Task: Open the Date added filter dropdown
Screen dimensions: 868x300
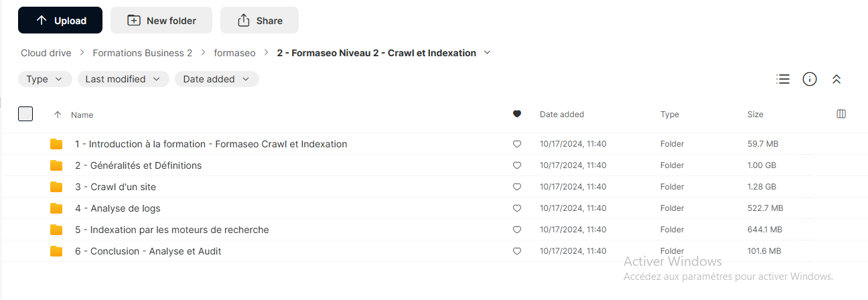Action: tap(217, 79)
